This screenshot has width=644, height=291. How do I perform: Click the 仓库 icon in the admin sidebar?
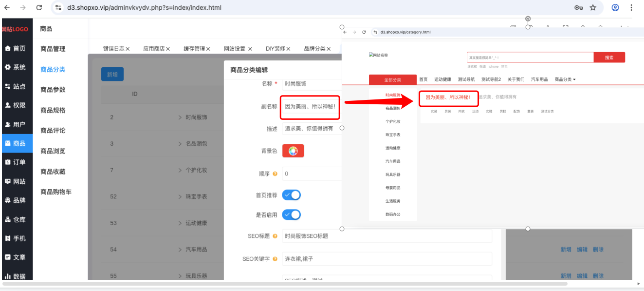click(x=7, y=219)
